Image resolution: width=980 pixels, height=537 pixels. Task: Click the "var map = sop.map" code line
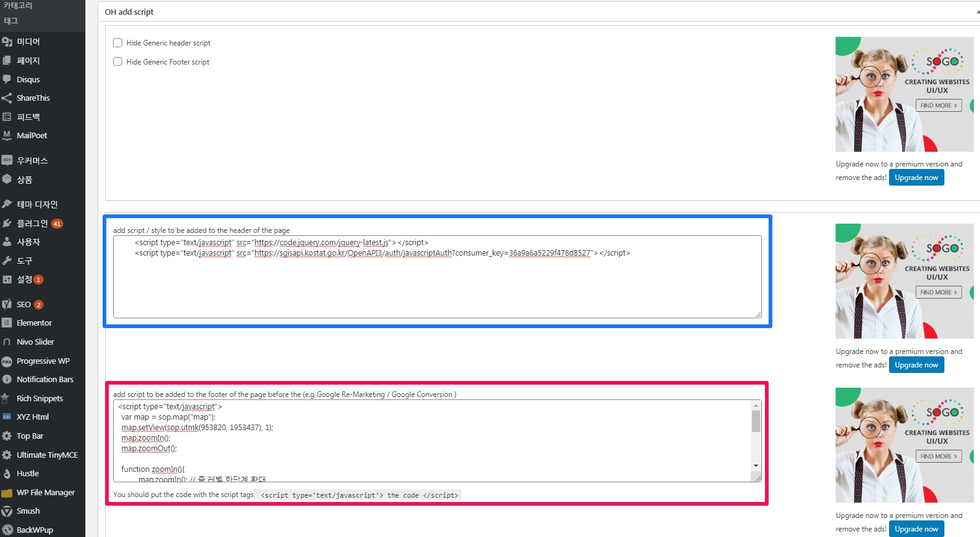pos(168,417)
